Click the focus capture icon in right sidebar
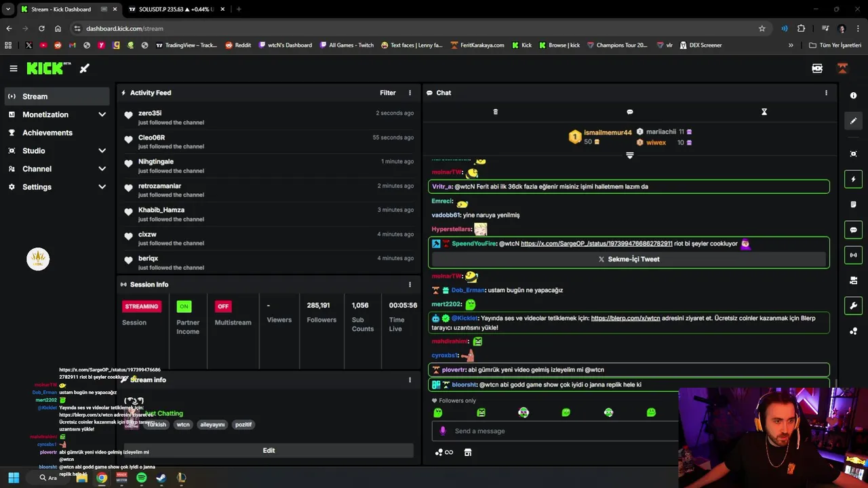 coord(853,154)
